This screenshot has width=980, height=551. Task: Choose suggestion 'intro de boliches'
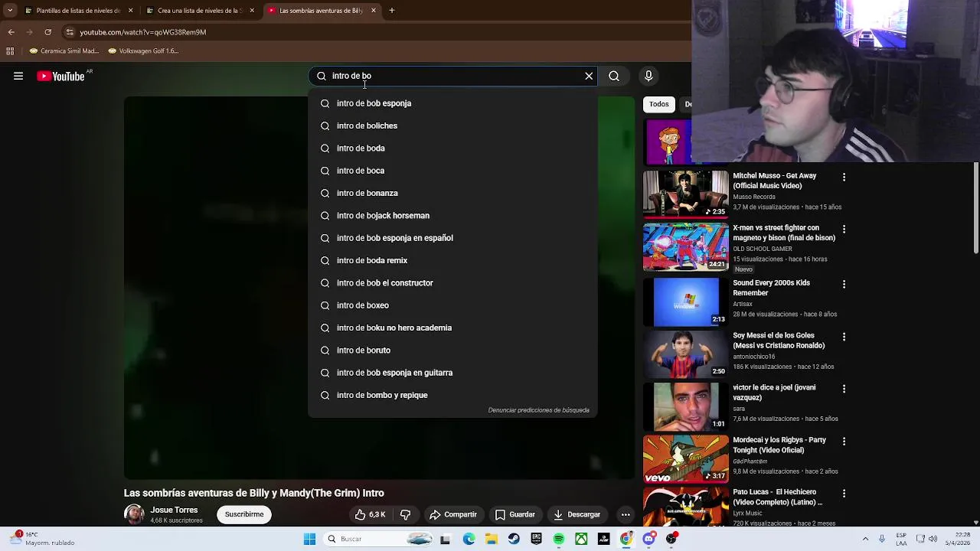click(x=452, y=126)
